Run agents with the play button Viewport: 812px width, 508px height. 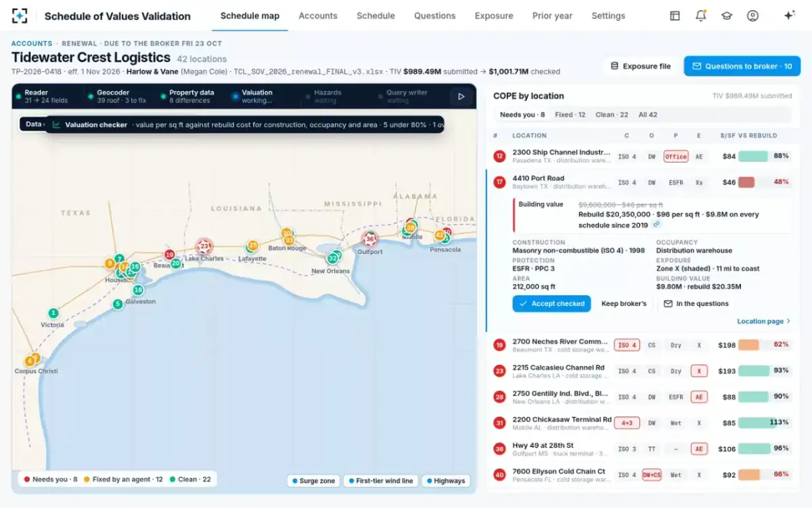461,96
